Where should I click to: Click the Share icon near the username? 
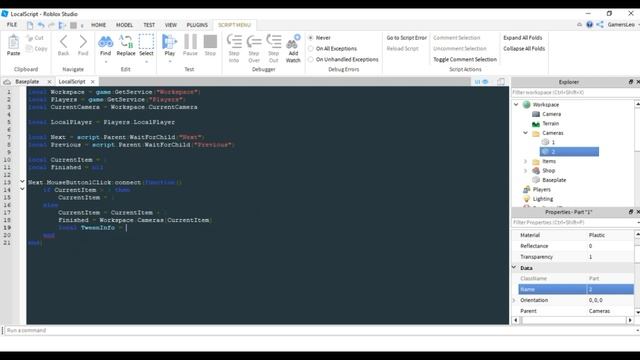(600, 25)
